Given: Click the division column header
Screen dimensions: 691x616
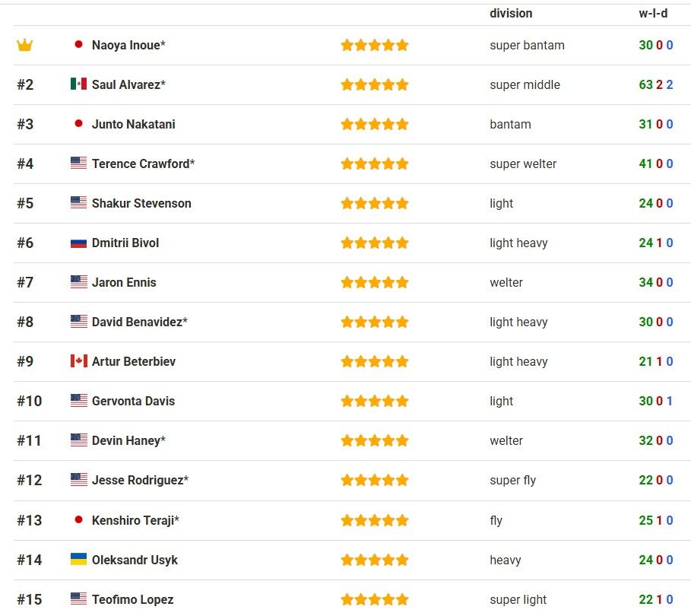Looking at the screenshot, I should [511, 14].
